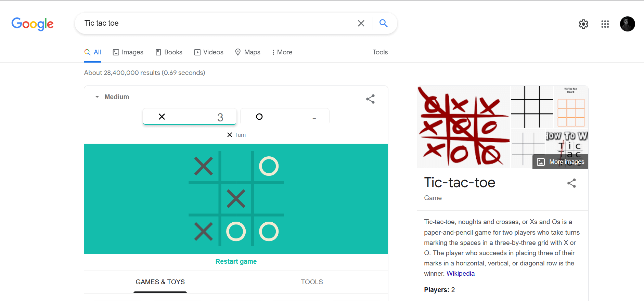The image size is (644, 301).
Task: Switch to the Maps tab
Action: tap(248, 52)
